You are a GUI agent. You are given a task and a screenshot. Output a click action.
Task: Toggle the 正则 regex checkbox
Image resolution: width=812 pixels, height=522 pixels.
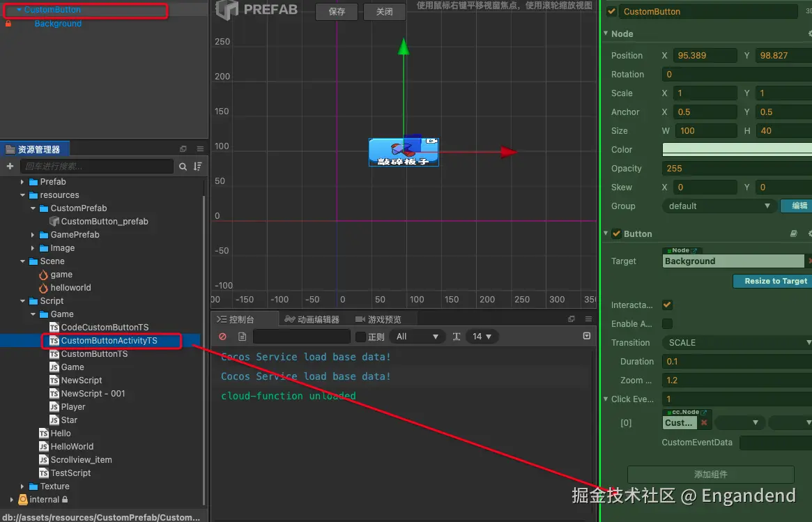[360, 337]
